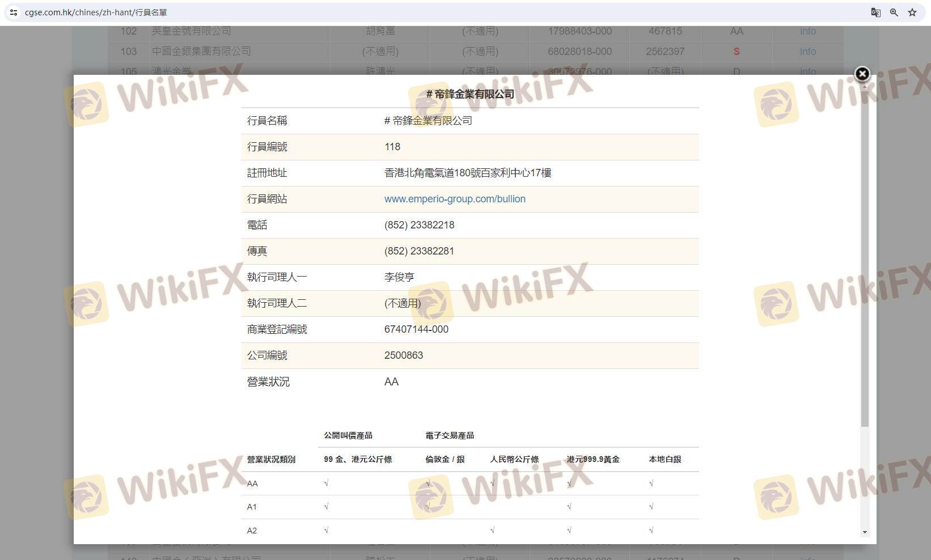931x560 pixels.
Task: Bookmark this page with the star icon
Action: tap(912, 12)
